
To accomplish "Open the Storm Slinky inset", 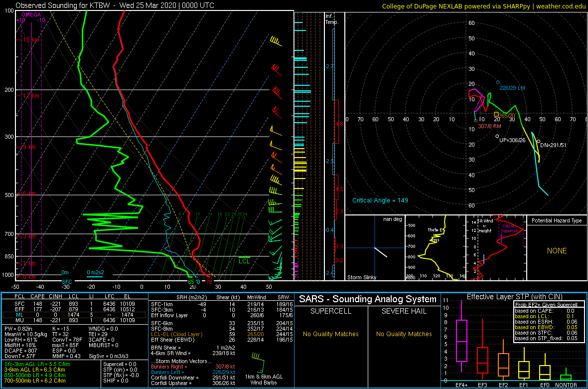I will pos(375,248).
